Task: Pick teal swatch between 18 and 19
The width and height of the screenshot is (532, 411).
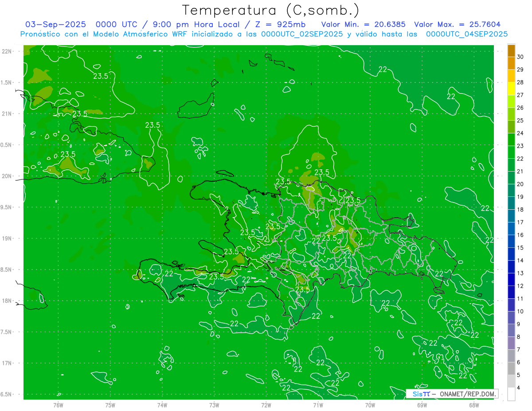Action: [x=511, y=203]
